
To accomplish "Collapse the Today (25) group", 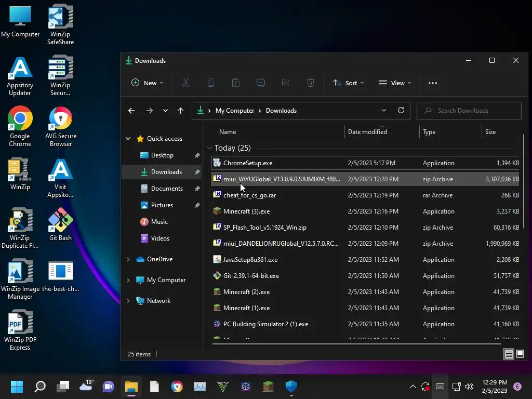I will [209, 148].
